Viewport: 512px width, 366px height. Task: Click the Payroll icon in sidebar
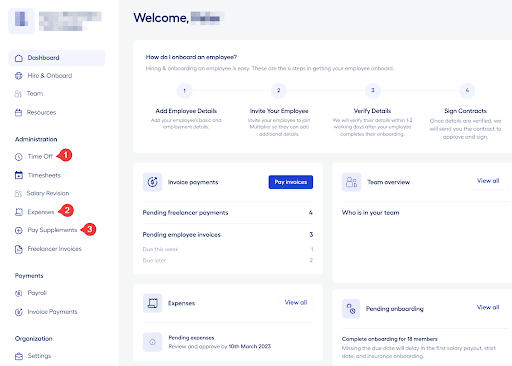tap(19, 293)
